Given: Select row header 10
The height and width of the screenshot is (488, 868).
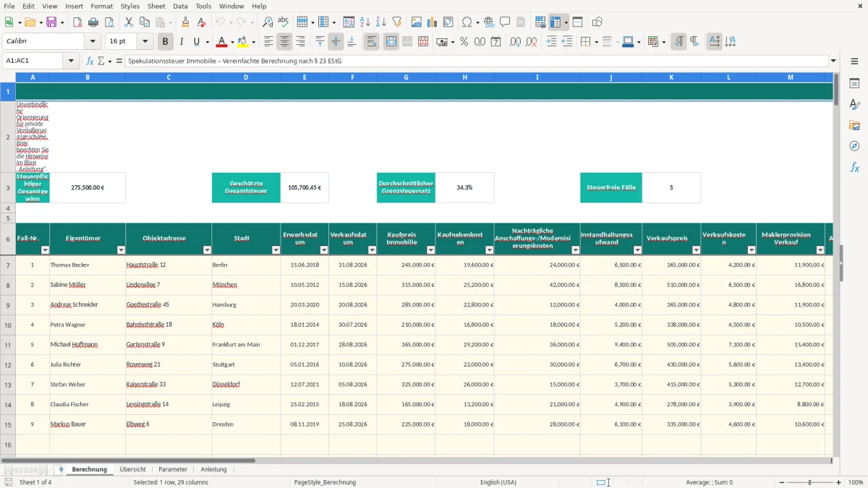Looking at the screenshot, I should point(8,325).
